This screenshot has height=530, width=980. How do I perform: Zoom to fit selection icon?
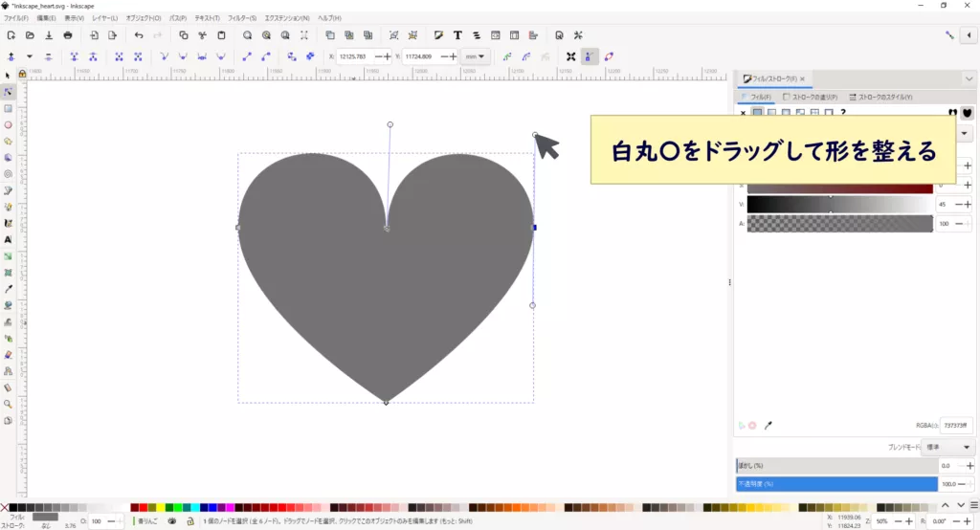pyautogui.click(x=248, y=35)
